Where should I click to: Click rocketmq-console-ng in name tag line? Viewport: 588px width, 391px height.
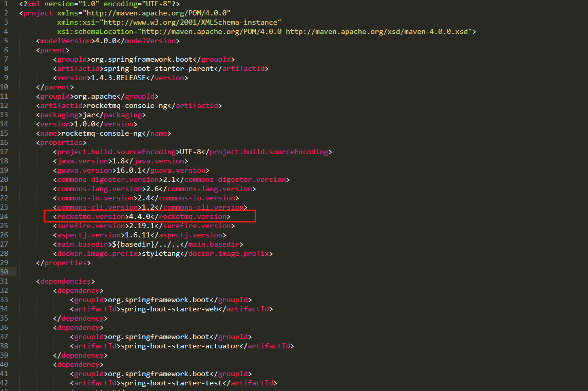click(x=102, y=134)
